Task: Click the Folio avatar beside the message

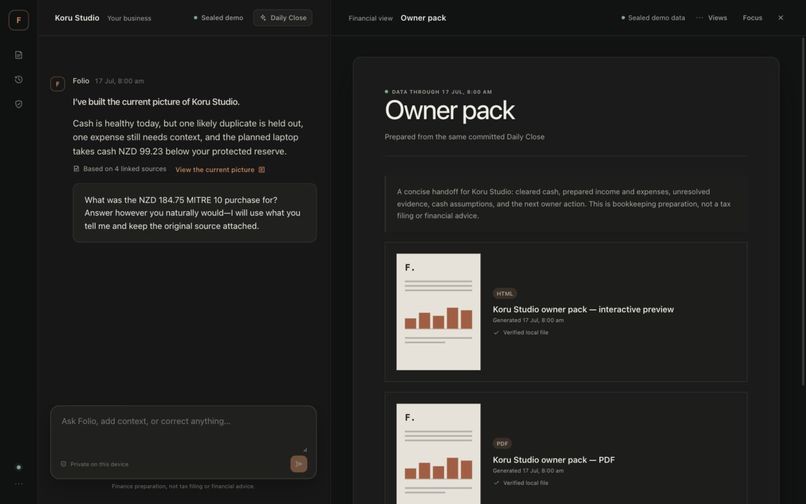Action: click(x=58, y=84)
